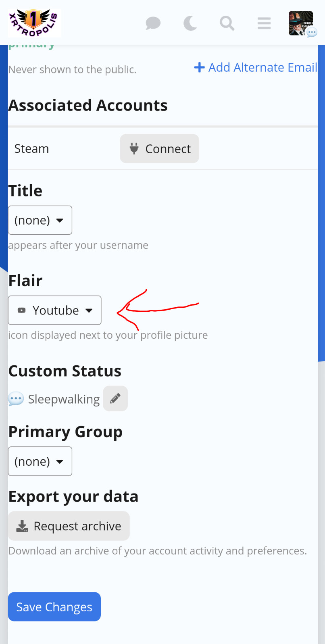Click the XRTropolis site logo
The width and height of the screenshot is (325, 644).
[35, 23]
